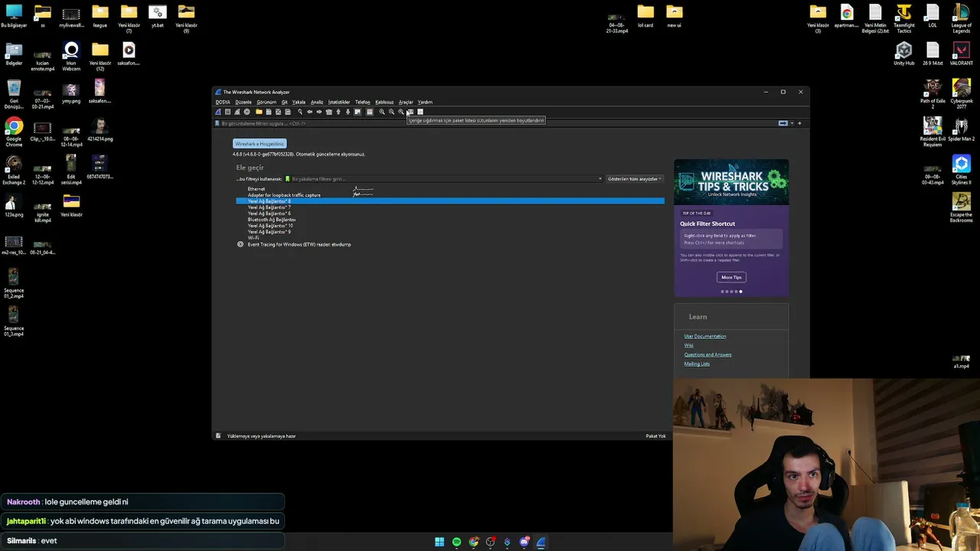Open the Kablosuz menu
The image size is (980, 551).
click(x=384, y=102)
